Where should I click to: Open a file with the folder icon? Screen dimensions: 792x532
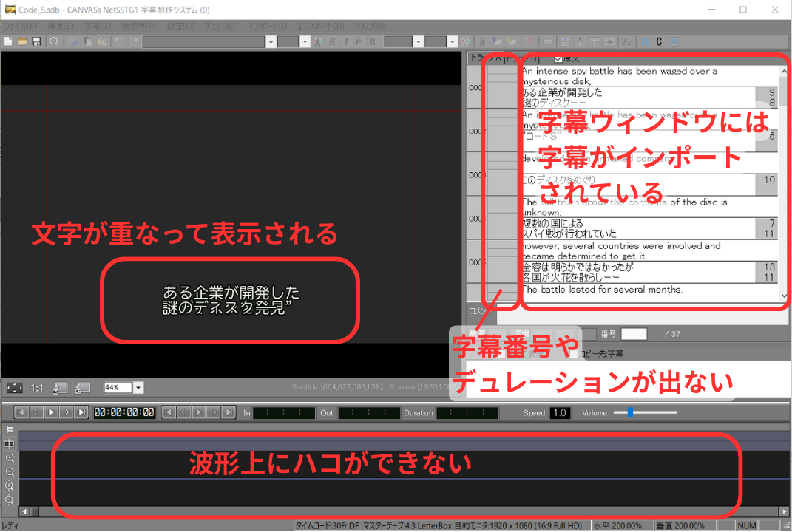[x=22, y=41]
